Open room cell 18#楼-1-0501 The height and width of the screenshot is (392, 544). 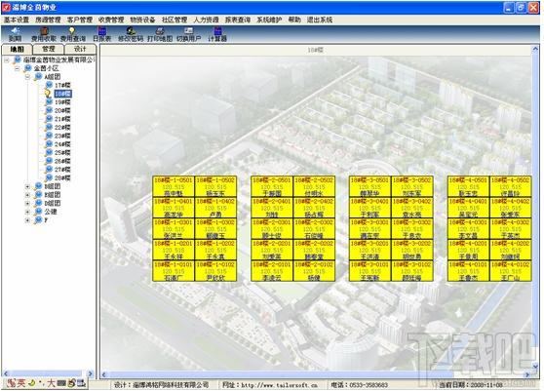point(174,186)
